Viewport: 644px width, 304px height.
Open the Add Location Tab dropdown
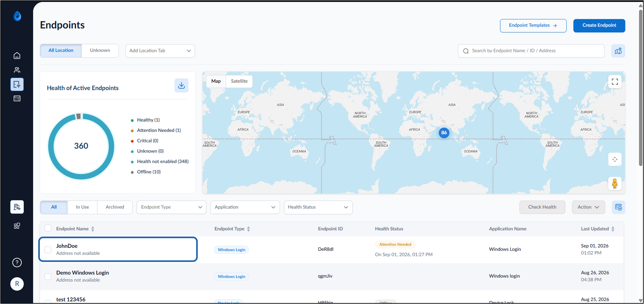click(x=160, y=51)
